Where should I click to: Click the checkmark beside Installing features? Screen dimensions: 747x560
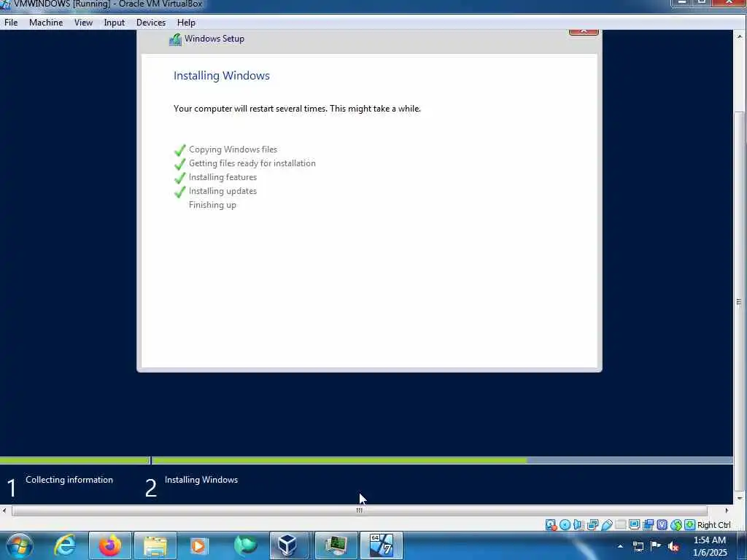[179, 178]
